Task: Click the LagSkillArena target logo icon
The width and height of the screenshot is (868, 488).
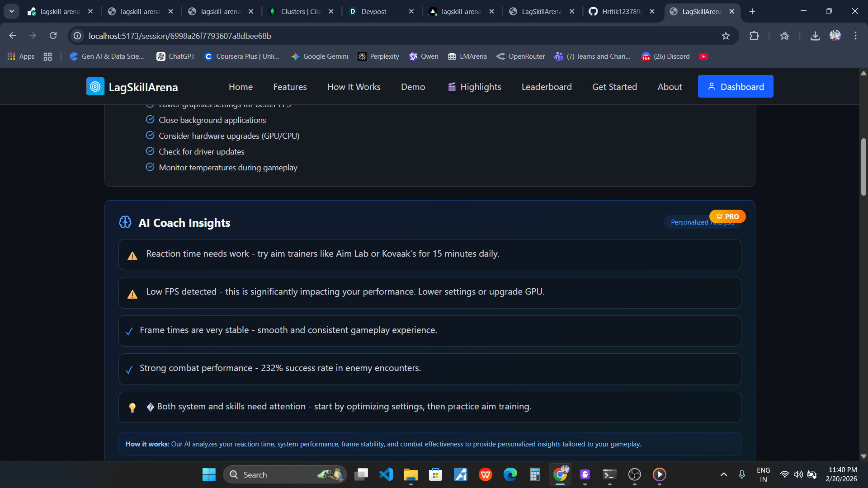Action: pos(95,87)
